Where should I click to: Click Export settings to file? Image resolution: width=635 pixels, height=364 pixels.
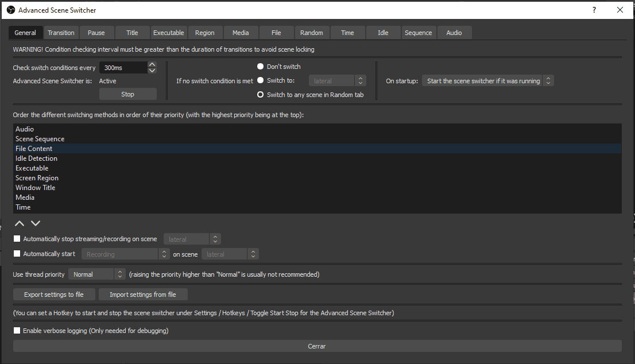point(54,295)
